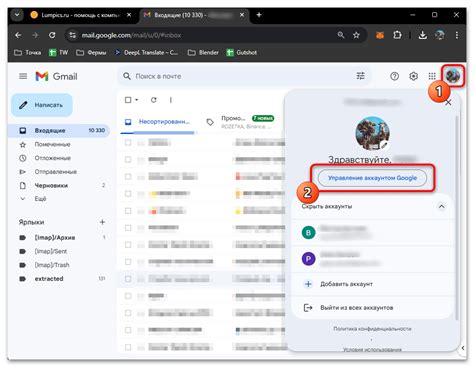Open the Входящие inbox folder
The height and width of the screenshot is (367, 474).
pos(59,130)
